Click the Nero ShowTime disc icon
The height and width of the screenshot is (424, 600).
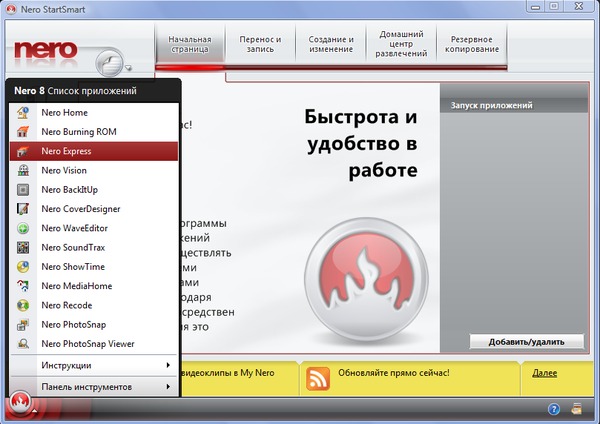point(23,267)
